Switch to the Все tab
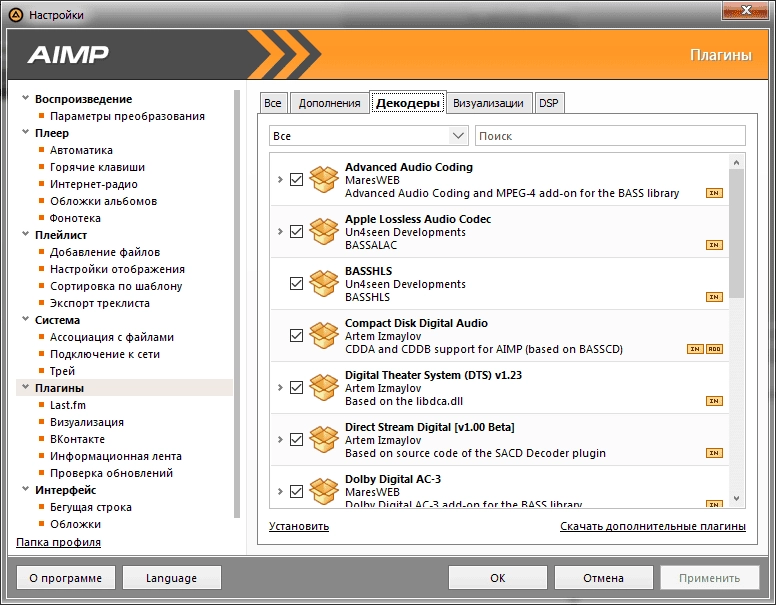This screenshot has width=776, height=605. coord(273,103)
